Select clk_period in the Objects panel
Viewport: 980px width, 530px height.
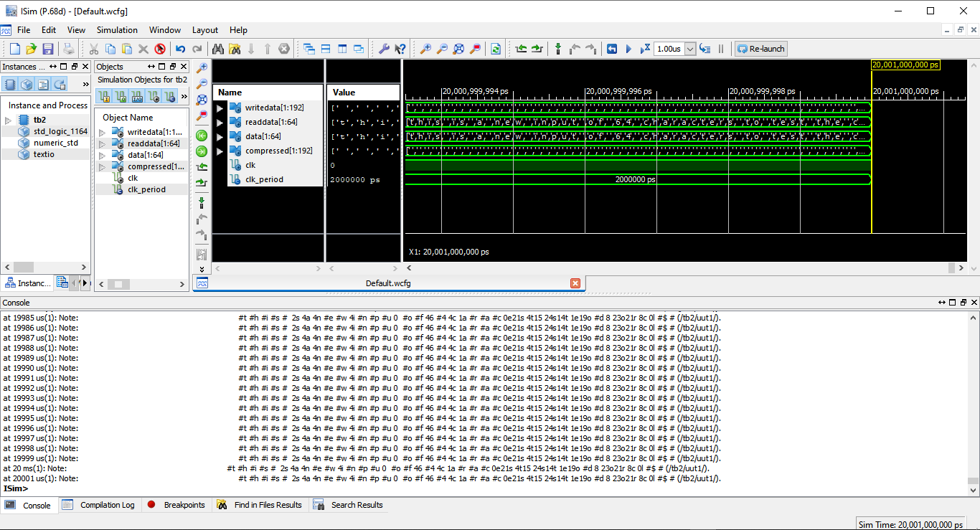coord(146,189)
